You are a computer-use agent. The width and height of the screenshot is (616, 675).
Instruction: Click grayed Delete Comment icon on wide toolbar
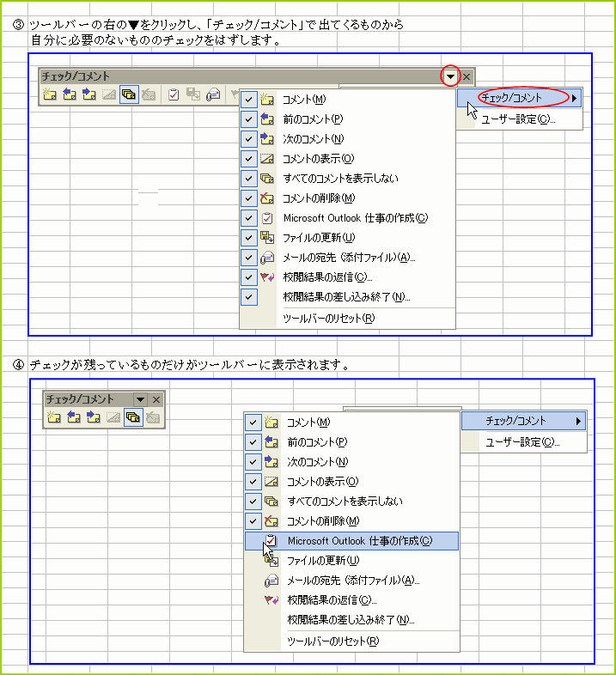click(149, 94)
